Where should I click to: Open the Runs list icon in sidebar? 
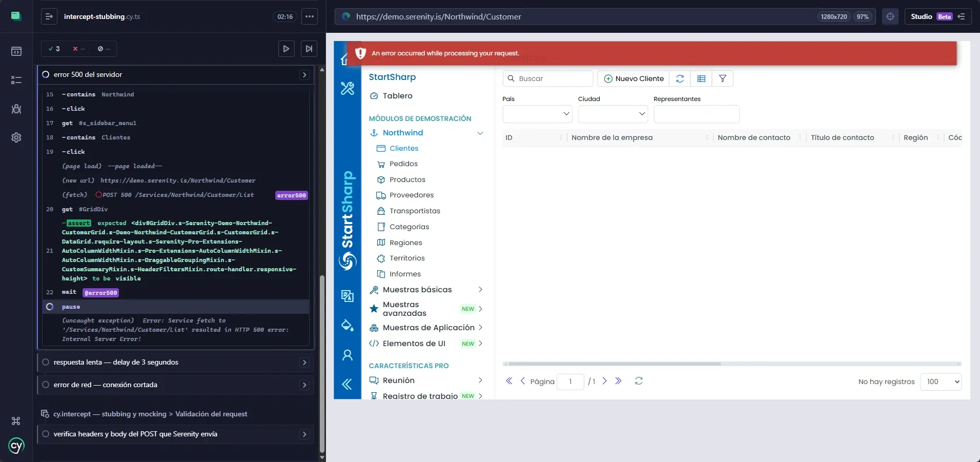point(16,80)
